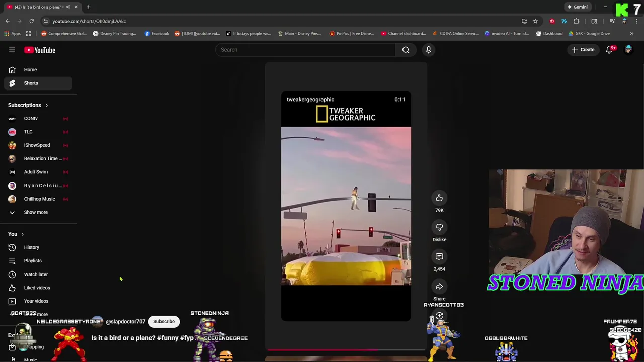Open the 2,454 comments

pyautogui.click(x=439, y=257)
